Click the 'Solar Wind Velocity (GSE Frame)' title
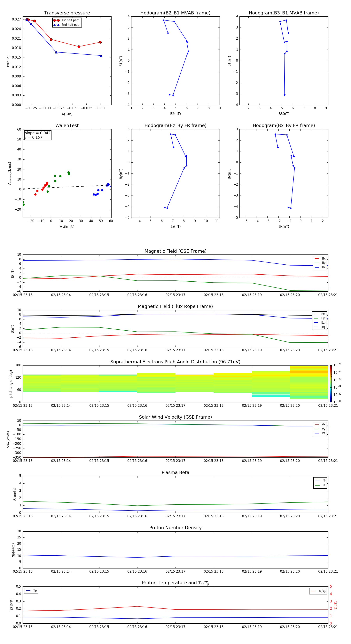The height and width of the screenshot is (644, 351). point(175,417)
